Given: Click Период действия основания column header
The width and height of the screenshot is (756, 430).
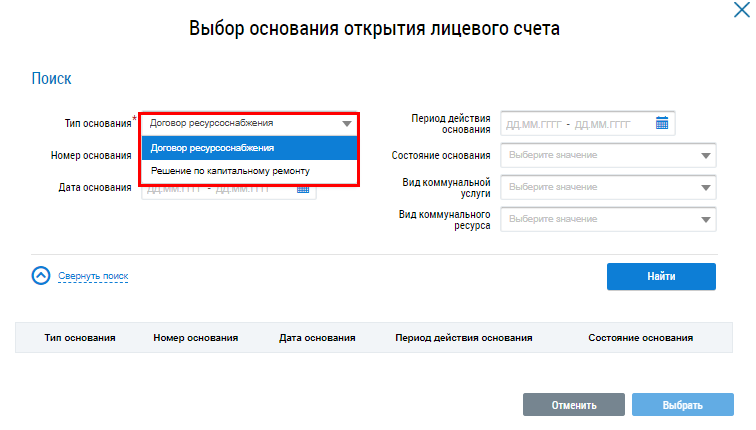Looking at the screenshot, I should tap(464, 338).
